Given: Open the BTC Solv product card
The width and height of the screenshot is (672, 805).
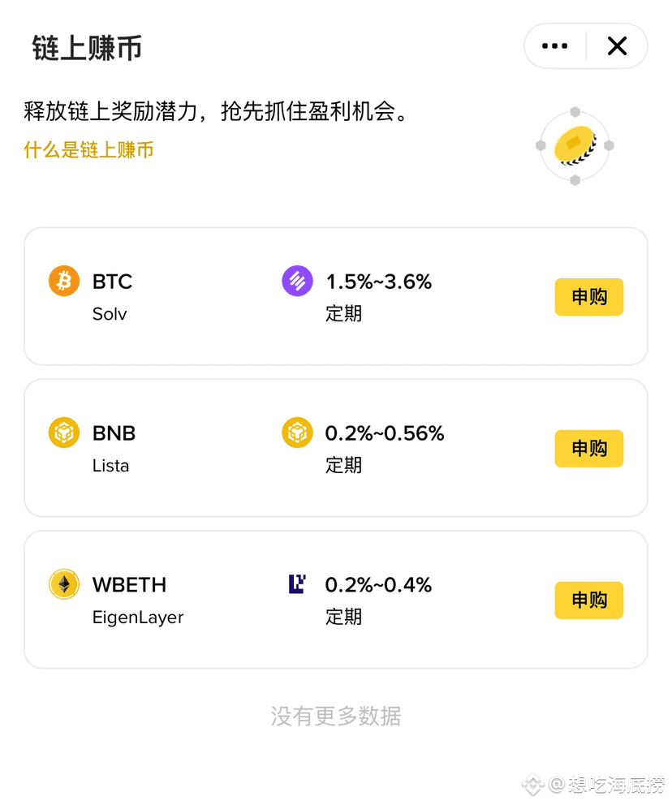Looking at the screenshot, I should (x=336, y=296).
